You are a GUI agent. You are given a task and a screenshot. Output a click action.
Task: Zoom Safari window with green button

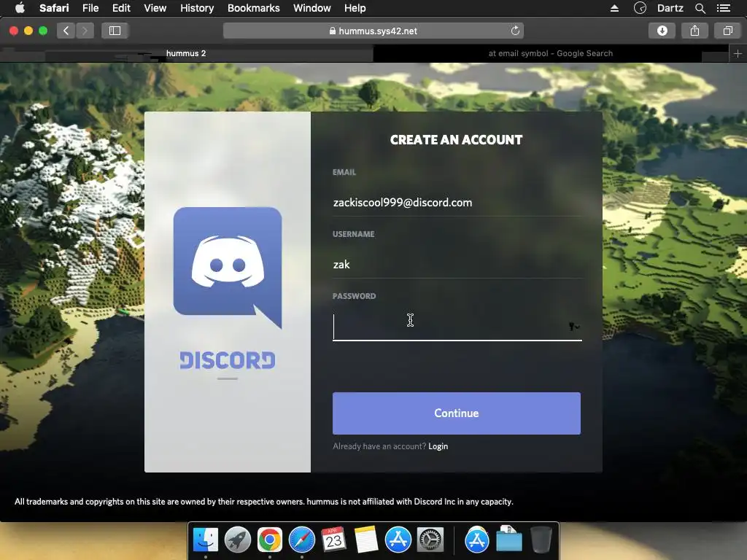tap(43, 31)
